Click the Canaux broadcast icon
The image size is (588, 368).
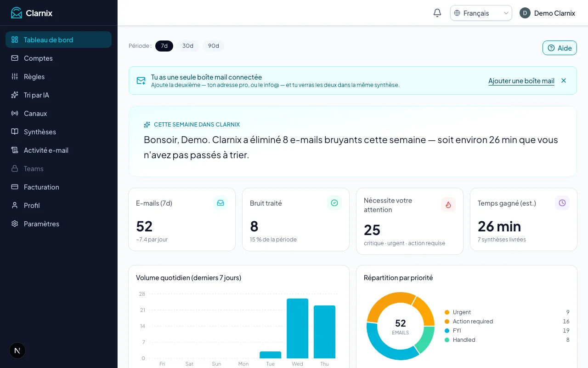[x=15, y=113]
